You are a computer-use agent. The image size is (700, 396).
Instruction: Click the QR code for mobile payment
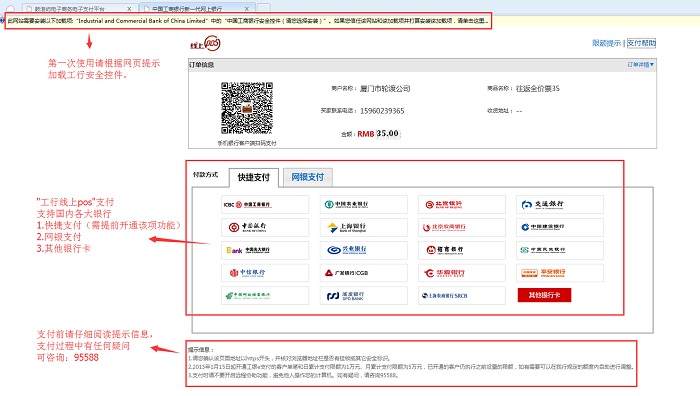coord(246,108)
